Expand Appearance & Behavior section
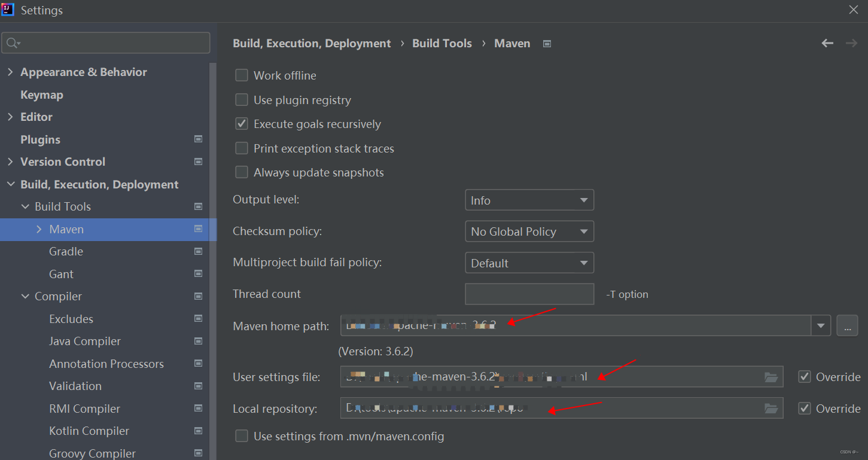This screenshot has height=460, width=868. click(10, 72)
